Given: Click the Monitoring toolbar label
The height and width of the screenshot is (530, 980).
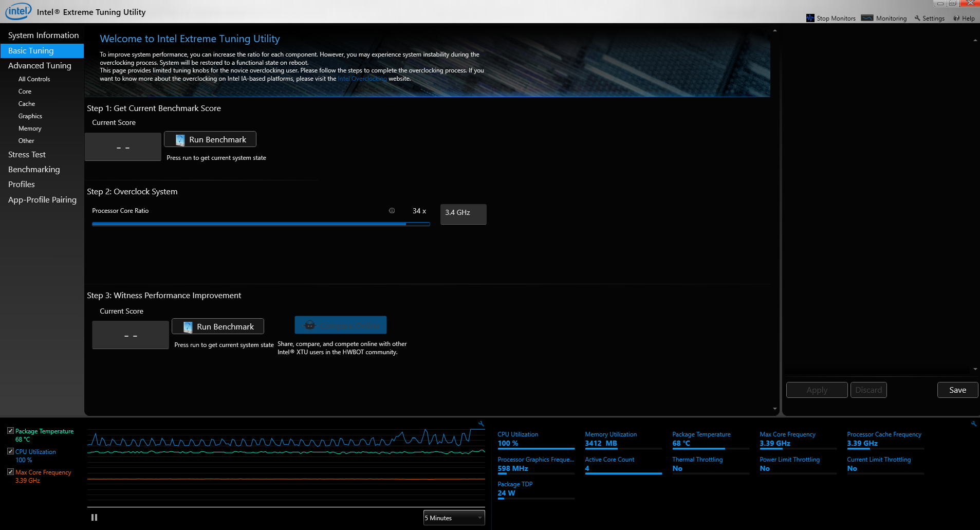Looking at the screenshot, I should (x=891, y=19).
